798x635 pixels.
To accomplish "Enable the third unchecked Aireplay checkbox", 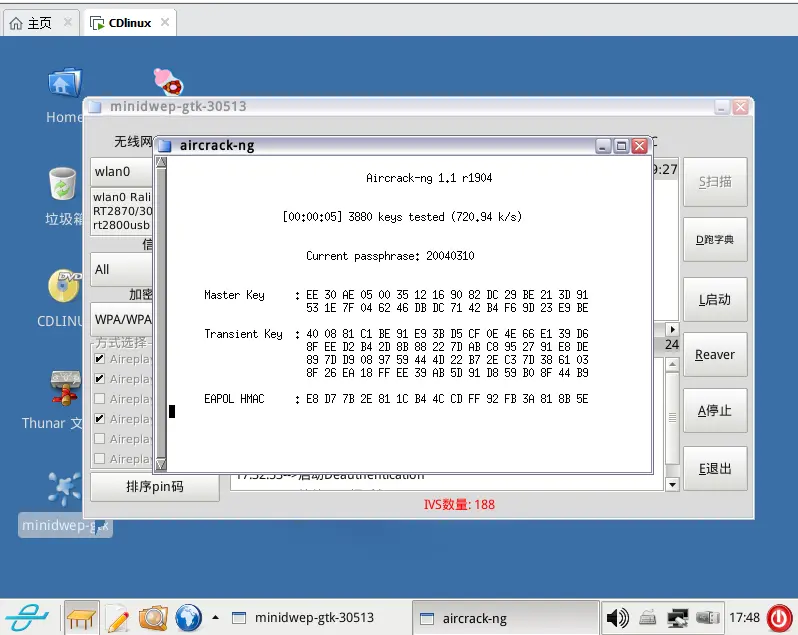I will click(x=100, y=398).
